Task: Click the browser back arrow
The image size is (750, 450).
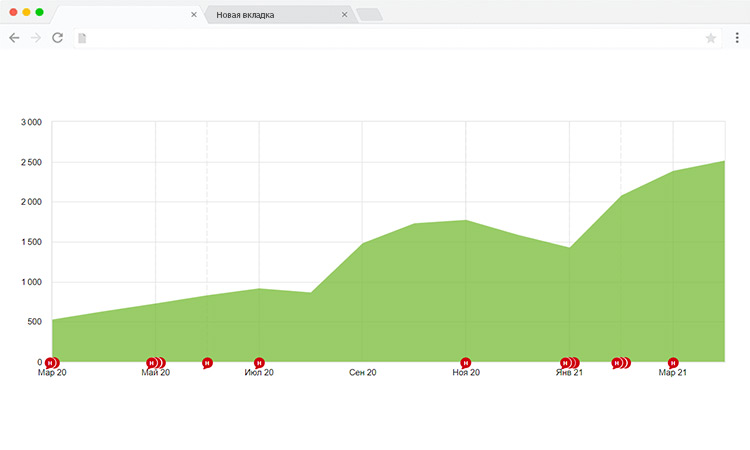Action: 14,38
